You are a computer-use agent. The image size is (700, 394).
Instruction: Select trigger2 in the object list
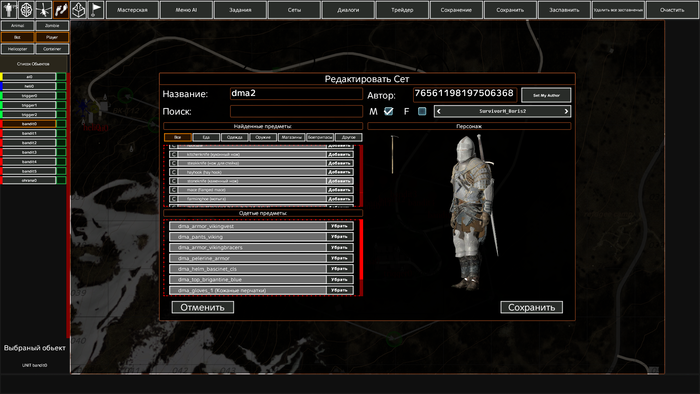[x=29, y=115]
